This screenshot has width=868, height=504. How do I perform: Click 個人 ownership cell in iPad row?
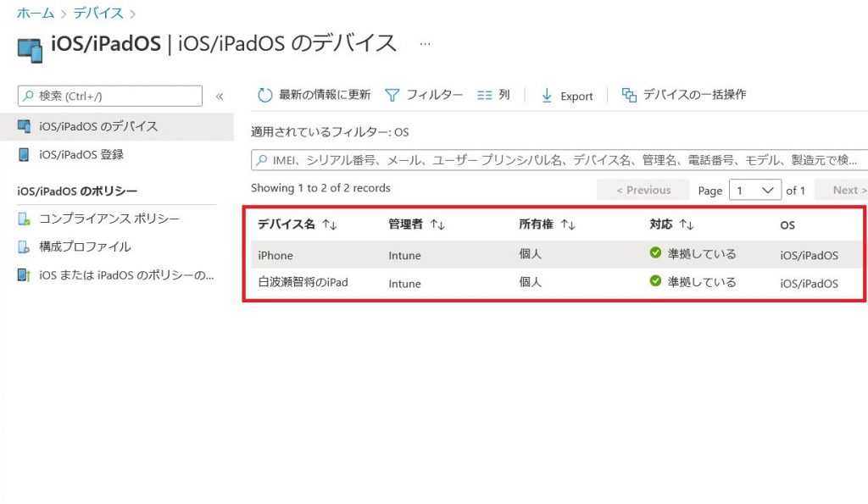531,282
